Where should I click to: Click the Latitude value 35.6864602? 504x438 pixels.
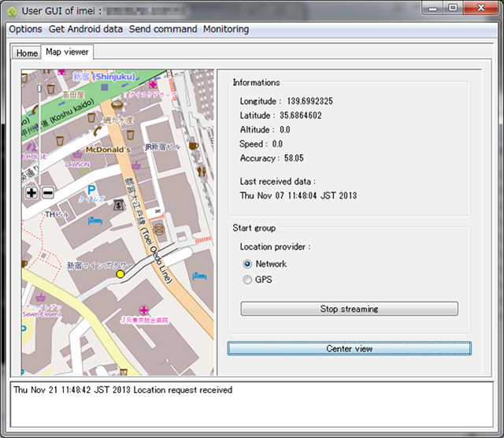301,116
